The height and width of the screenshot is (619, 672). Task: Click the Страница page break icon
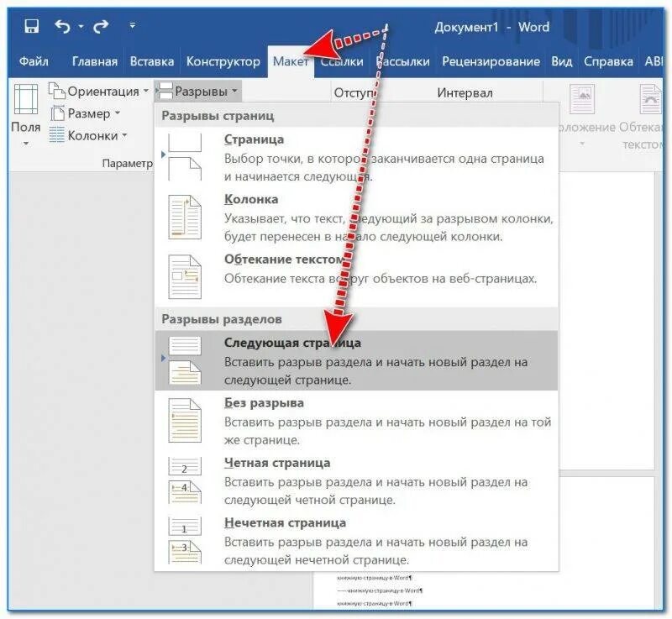[185, 157]
